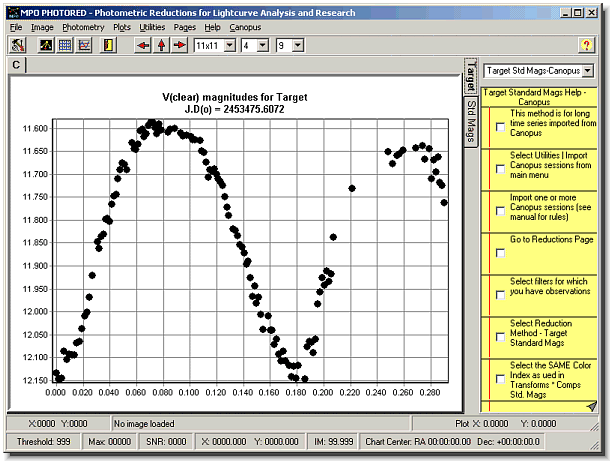Check 'Select Reduction Method - Target Standard Mags'

pos(500,337)
